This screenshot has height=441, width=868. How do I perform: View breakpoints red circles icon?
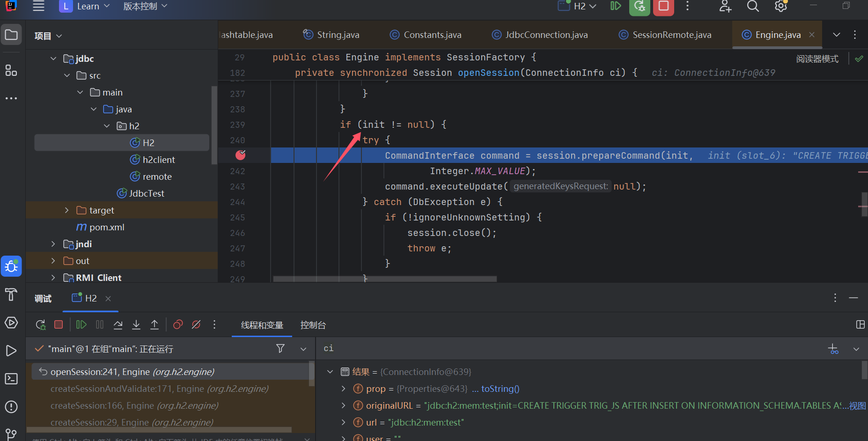tap(178, 324)
